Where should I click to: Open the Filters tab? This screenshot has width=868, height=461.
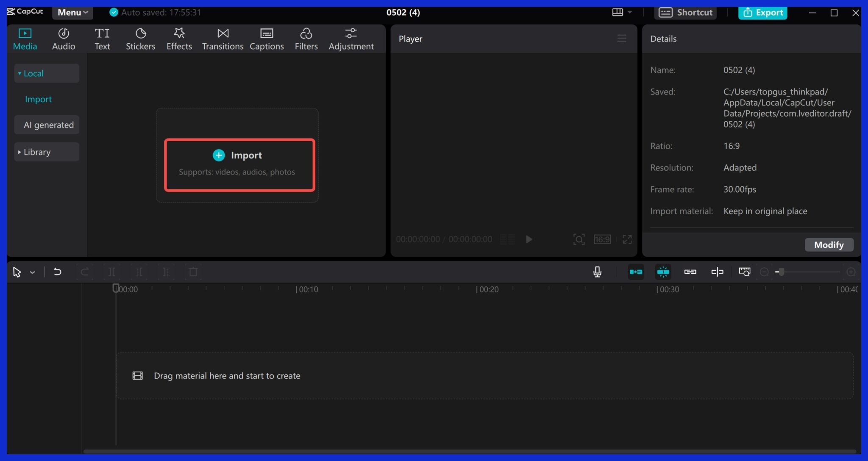click(x=306, y=39)
